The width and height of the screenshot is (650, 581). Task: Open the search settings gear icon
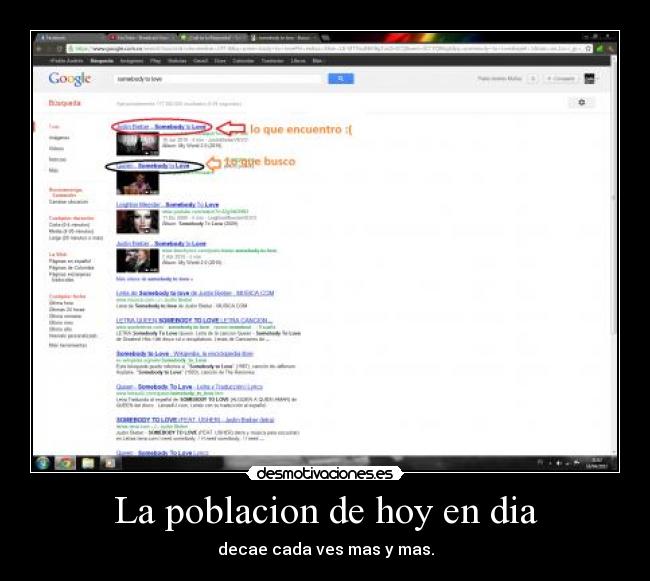point(582,102)
